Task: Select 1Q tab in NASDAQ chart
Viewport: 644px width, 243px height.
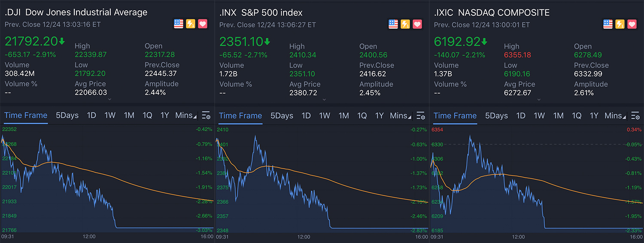Action: point(577,115)
